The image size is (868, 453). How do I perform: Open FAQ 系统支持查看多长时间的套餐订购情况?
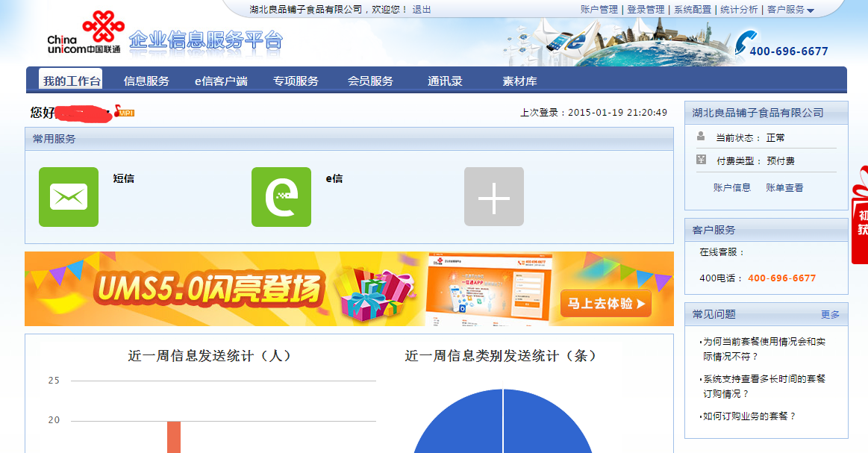(763, 386)
